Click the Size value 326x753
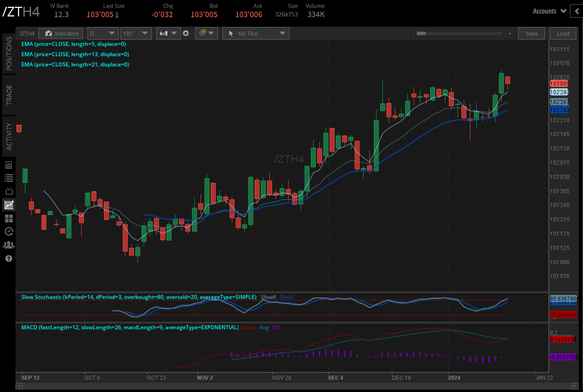This screenshot has height=392, width=583. click(x=286, y=14)
